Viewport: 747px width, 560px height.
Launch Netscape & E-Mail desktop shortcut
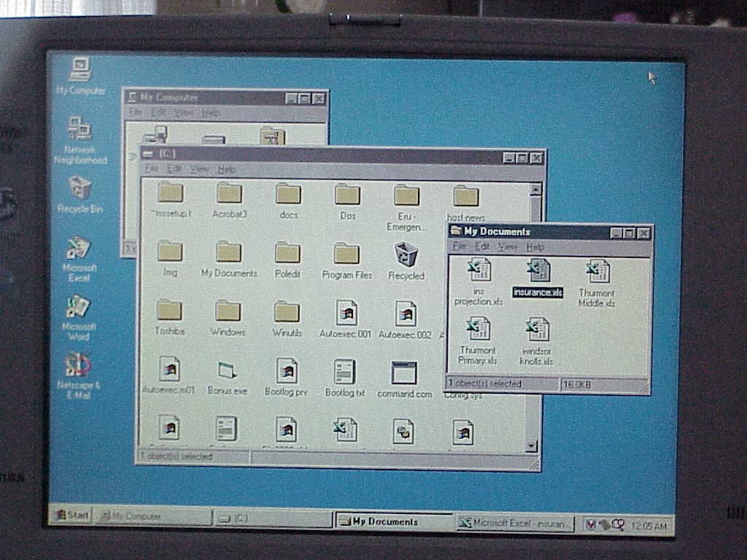pyautogui.click(x=79, y=376)
